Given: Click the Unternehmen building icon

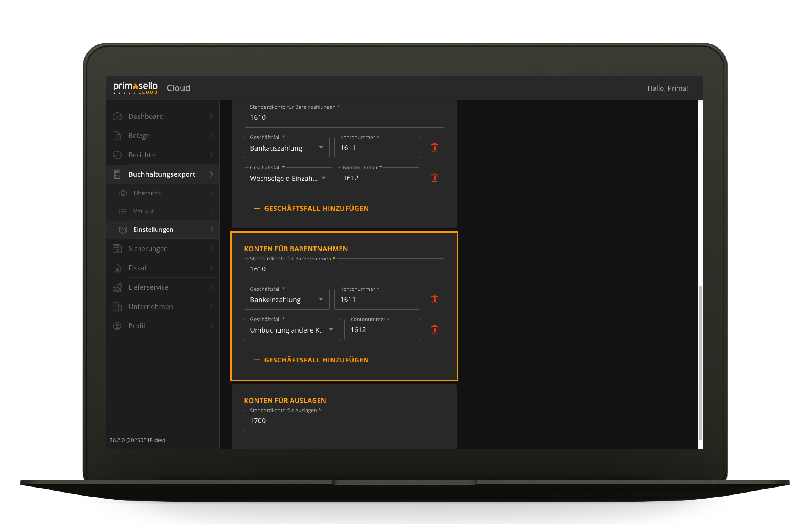Looking at the screenshot, I should (x=117, y=307).
